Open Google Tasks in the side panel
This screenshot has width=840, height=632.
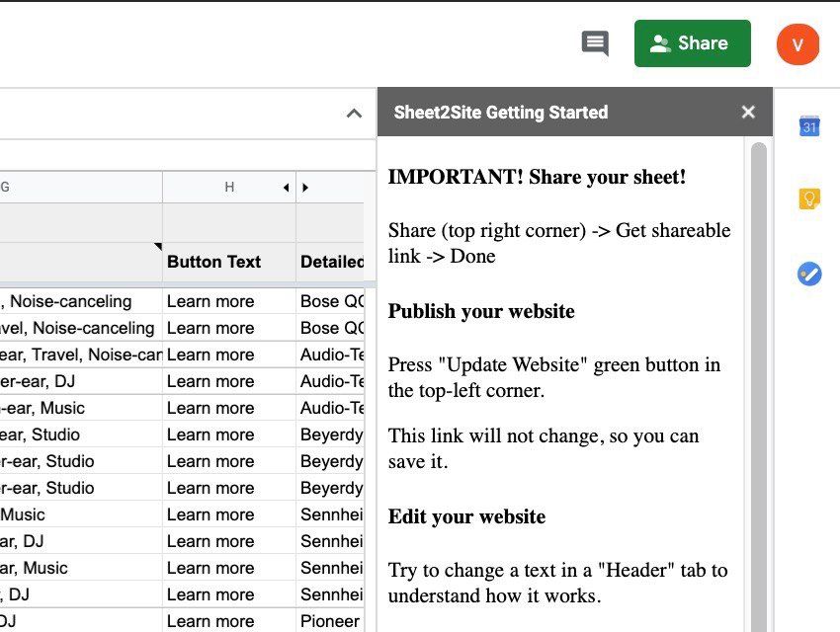pyautogui.click(x=809, y=274)
